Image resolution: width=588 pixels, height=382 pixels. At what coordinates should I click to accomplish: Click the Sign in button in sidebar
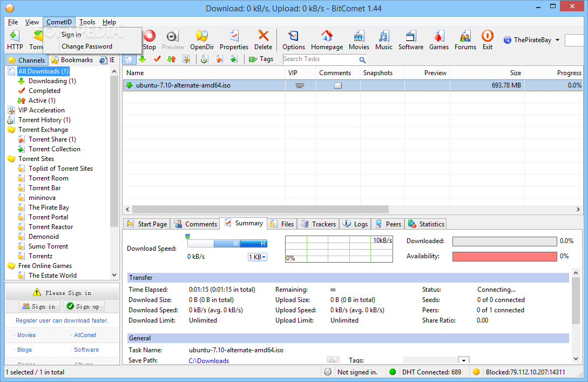(39, 306)
